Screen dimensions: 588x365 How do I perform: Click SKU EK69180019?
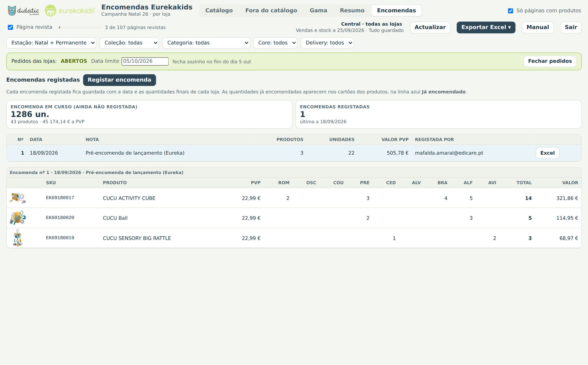click(60, 238)
